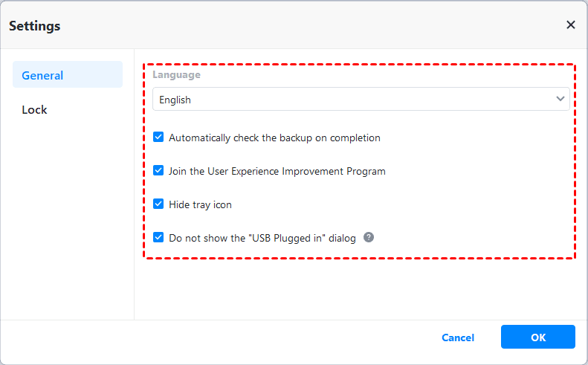
Task: Confirm settings with the OK button
Action: click(x=538, y=337)
